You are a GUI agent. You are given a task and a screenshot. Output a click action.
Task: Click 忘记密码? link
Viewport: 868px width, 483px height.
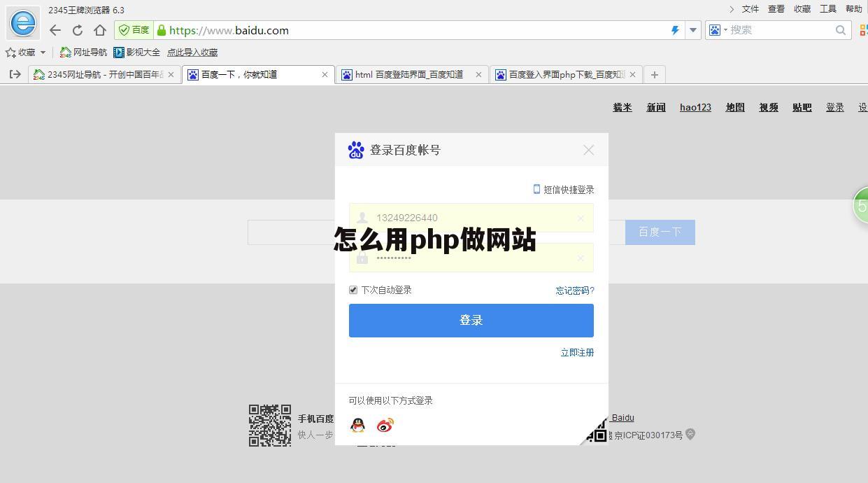(x=575, y=290)
